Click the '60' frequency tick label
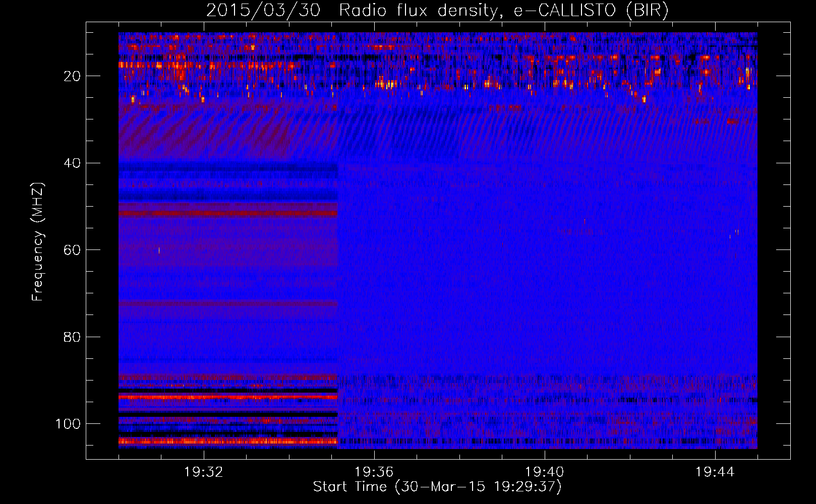The width and height of the screenshot is (816, 504). click(x=72, y=250)
